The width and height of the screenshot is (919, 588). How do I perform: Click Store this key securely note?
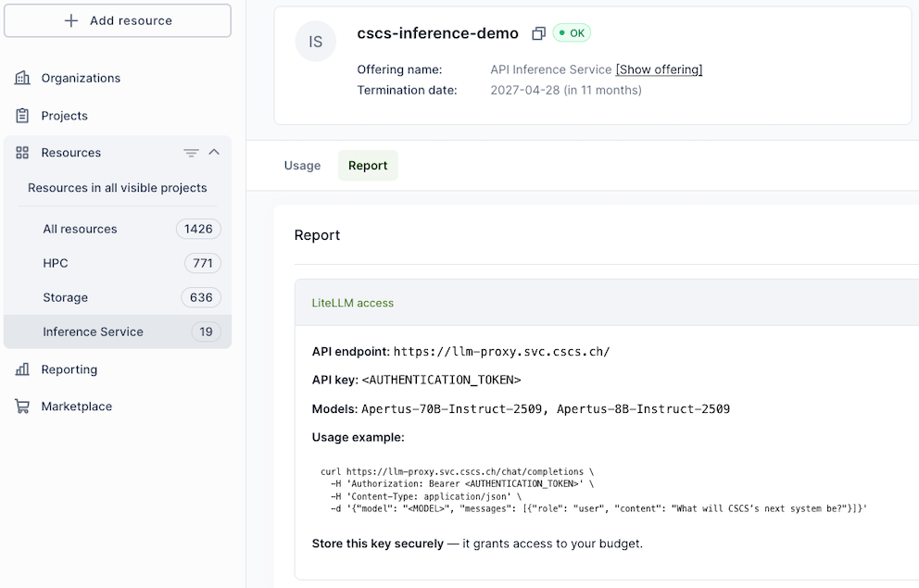click(477, 544)
